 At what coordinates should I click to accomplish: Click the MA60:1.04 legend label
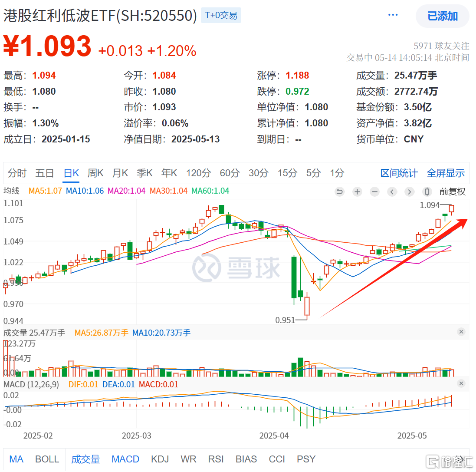210,191
